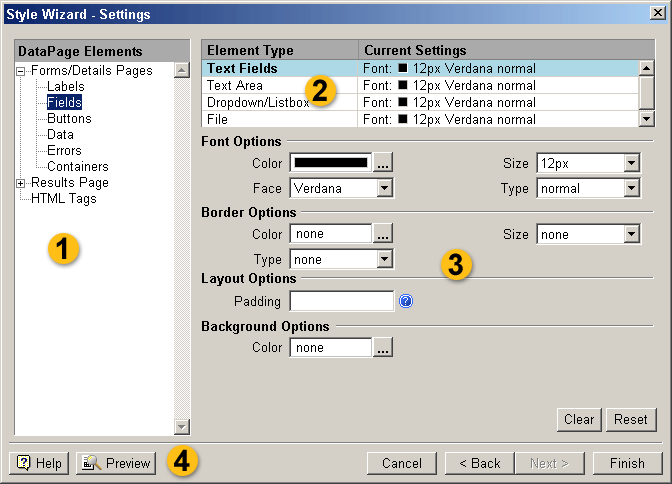The height and width of the screenshot is (484, 672).
Task: Click the Current Settings column header
Action: pos(507,50)
